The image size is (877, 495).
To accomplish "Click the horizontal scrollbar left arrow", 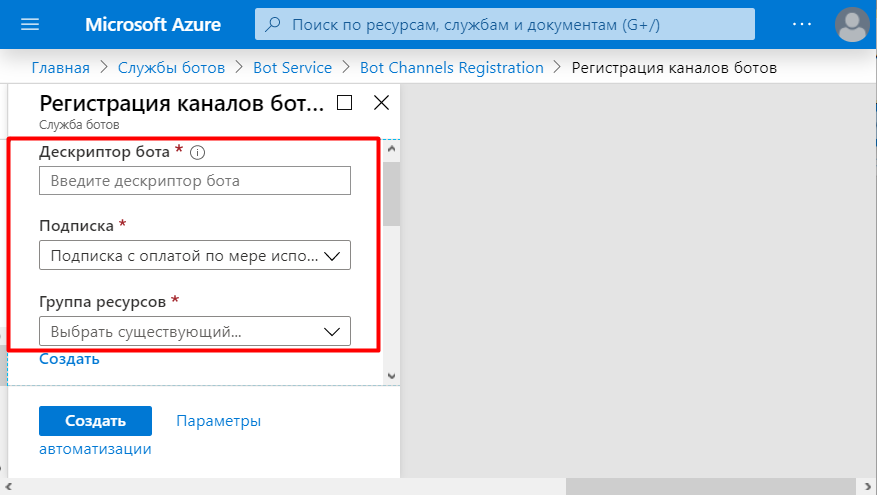I will pyautogui.click(x=8, y=486).
